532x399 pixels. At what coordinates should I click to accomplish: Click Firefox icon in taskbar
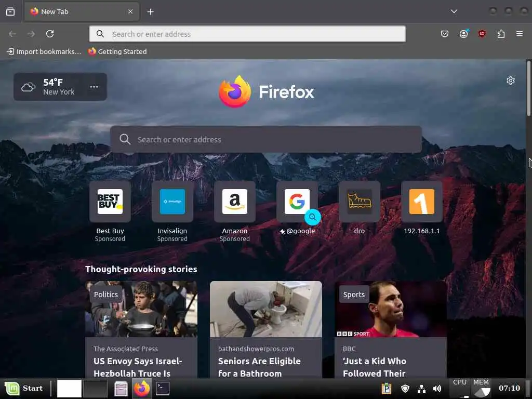(142, 389)
